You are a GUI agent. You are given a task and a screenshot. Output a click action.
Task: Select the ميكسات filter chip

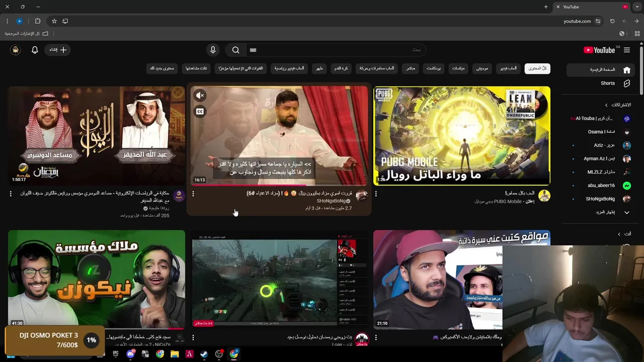tap(458, 68)
